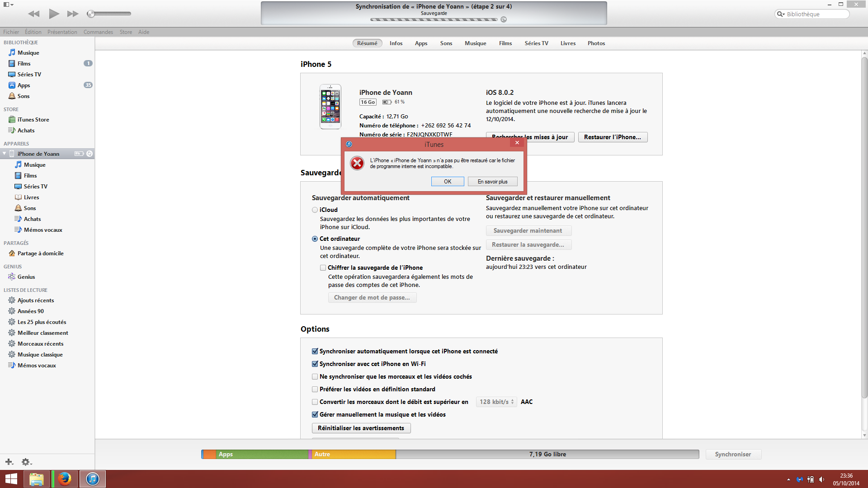868x488 pixels.
Task: Open the Présentation menu
Action: click(x=62, y=32)
